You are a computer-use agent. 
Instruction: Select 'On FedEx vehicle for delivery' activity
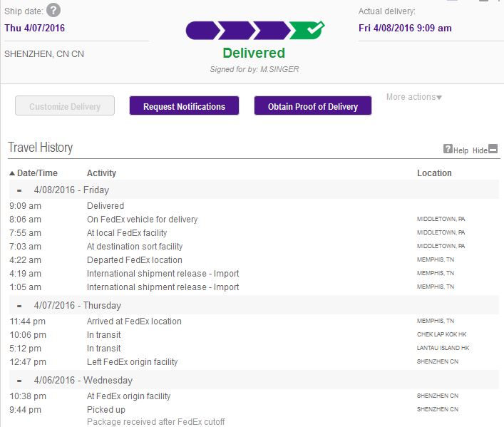pos(142,220)
